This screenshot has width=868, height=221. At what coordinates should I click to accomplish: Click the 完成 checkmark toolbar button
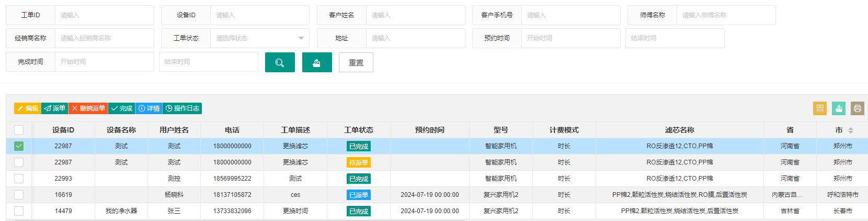[x=122, y=108]
